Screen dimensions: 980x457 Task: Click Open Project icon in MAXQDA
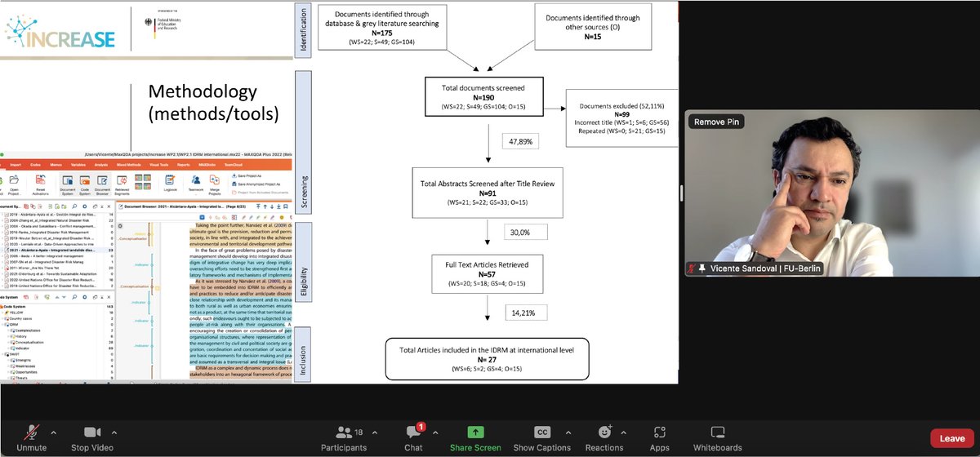pyautogui.click(x=14, y=184)
